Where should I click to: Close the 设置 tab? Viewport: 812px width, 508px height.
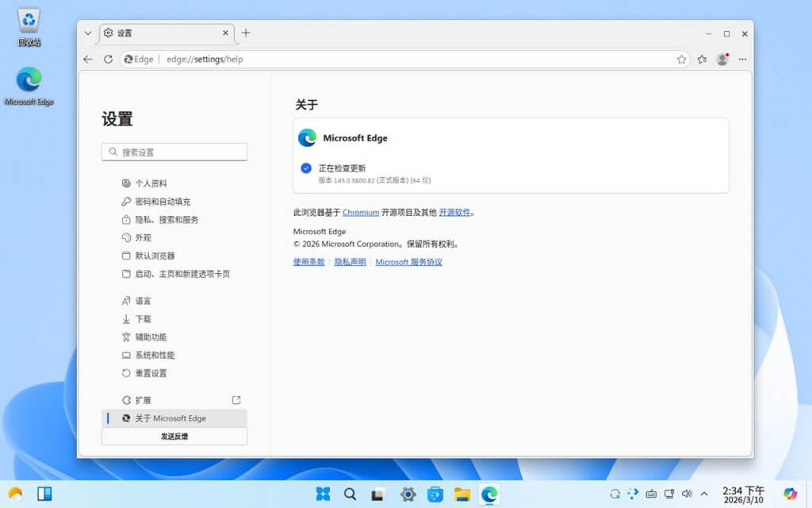225,33
